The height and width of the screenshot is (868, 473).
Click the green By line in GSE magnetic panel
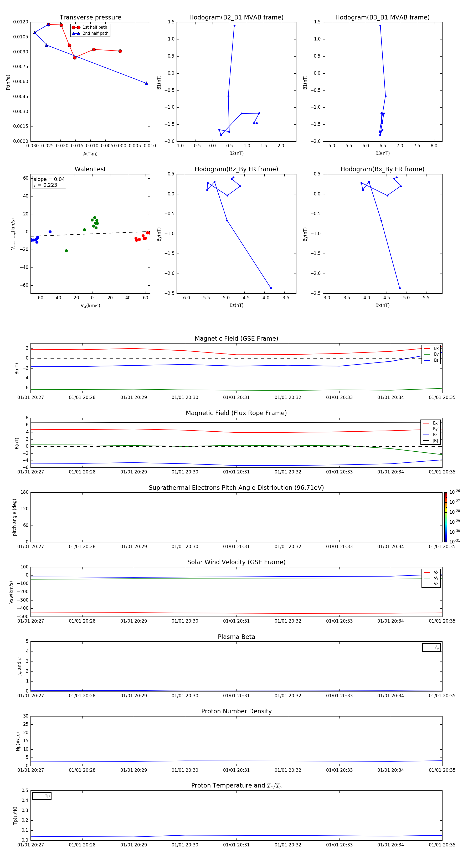click(x=236, y=390)
